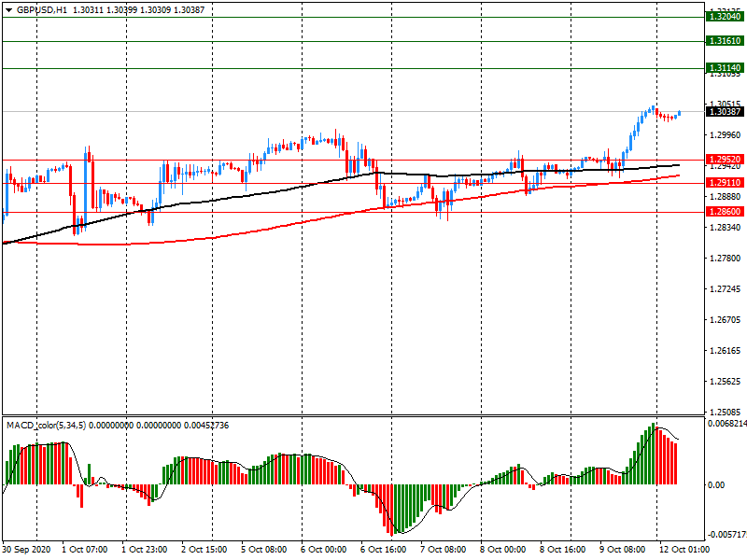Select the 1.28600 red level label
Image resolution: width=747 pixels, height=560 pixels.
pos(725,212)
